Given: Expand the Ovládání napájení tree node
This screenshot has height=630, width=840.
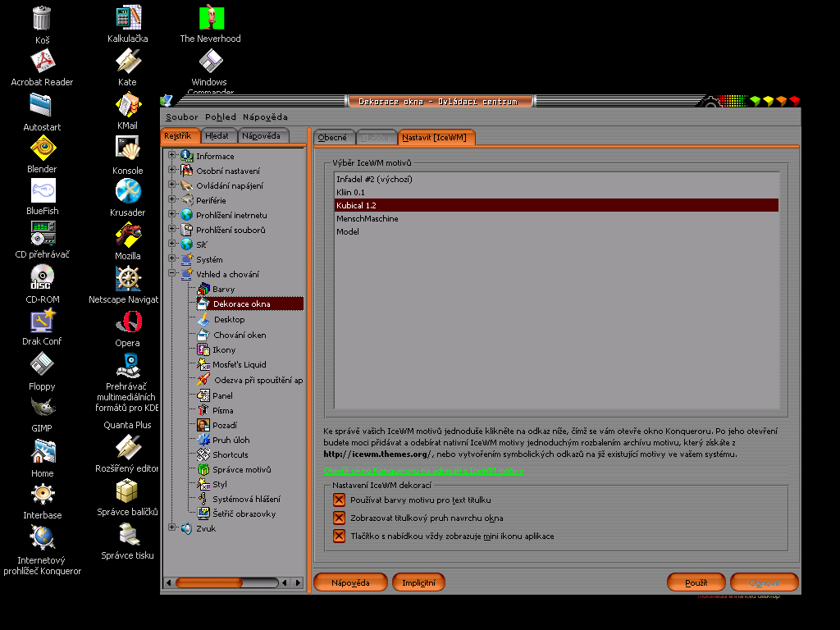Looking at the screenshot, I should click(x=172, y=185).
